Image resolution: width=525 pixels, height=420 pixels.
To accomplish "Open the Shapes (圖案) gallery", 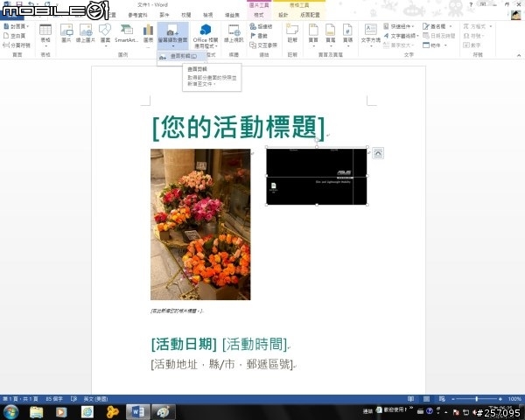I will point(105,35).
